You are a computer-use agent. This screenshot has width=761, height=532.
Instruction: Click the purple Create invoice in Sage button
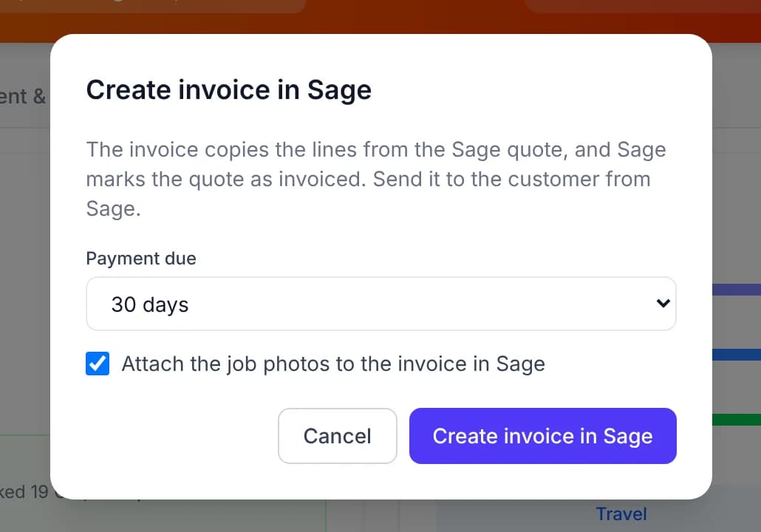point(542,436)
